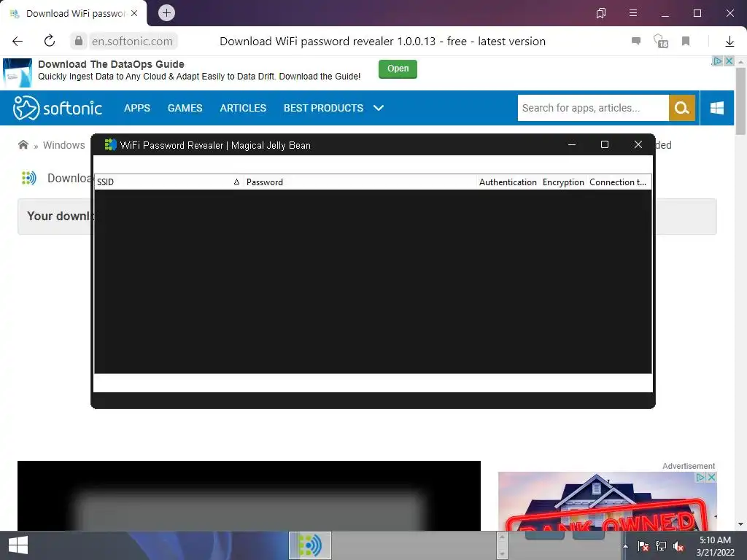747x560 pixels.
Task: Go back to the previous page
Action: 18,41
